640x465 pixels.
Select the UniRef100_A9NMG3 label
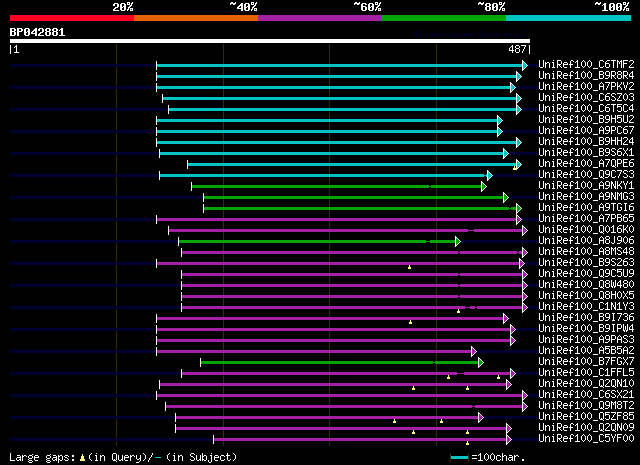[586, 197]
